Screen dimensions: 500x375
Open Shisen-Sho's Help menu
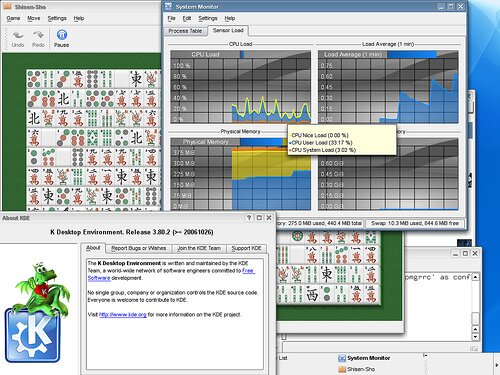point(79,18)
